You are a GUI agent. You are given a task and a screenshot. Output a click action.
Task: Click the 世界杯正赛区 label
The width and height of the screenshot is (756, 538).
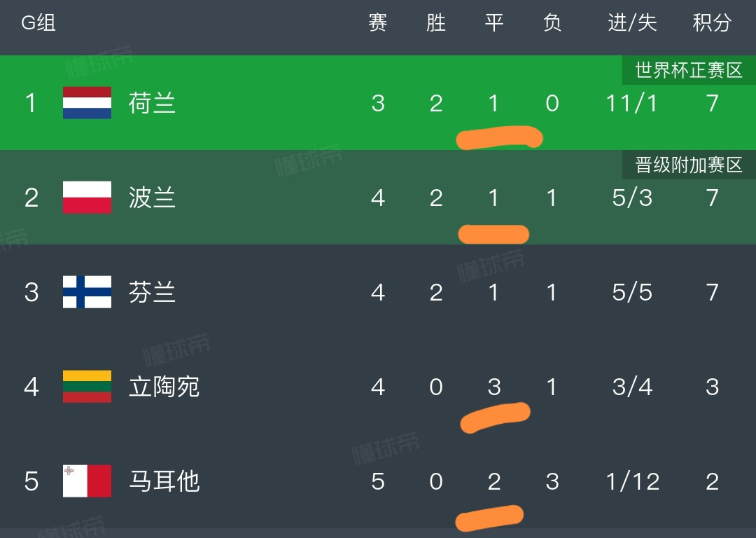point(689,71)
